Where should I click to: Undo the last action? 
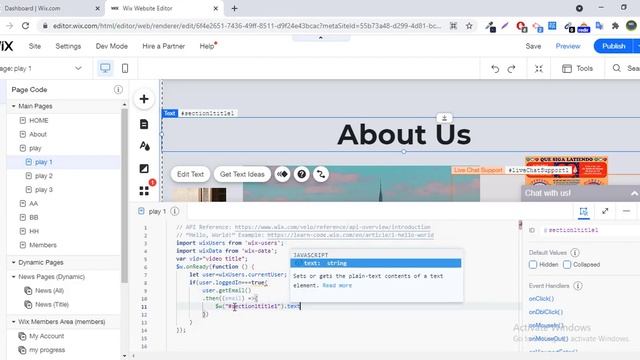(x=495, y=69)
